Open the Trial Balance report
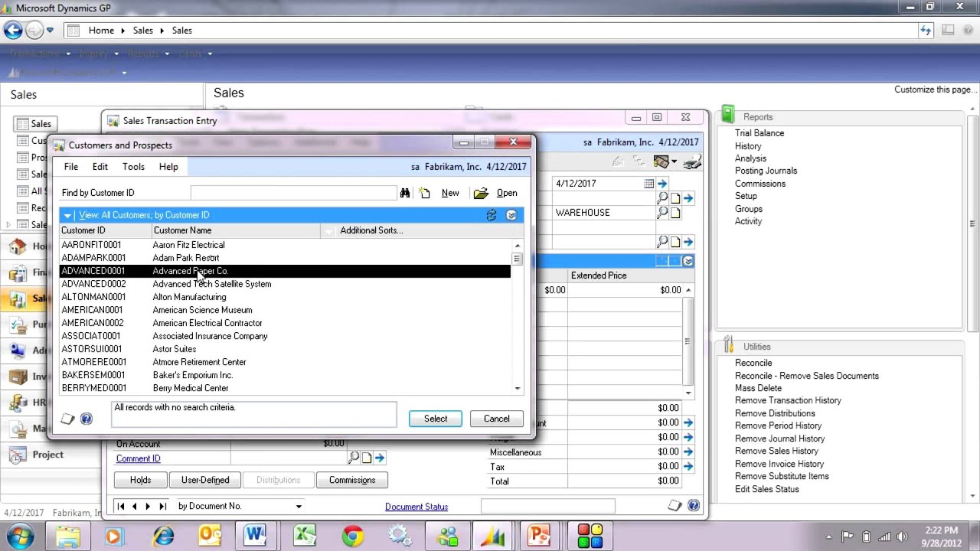Viewport: 980px width, 551px height. tap(759, 133)
